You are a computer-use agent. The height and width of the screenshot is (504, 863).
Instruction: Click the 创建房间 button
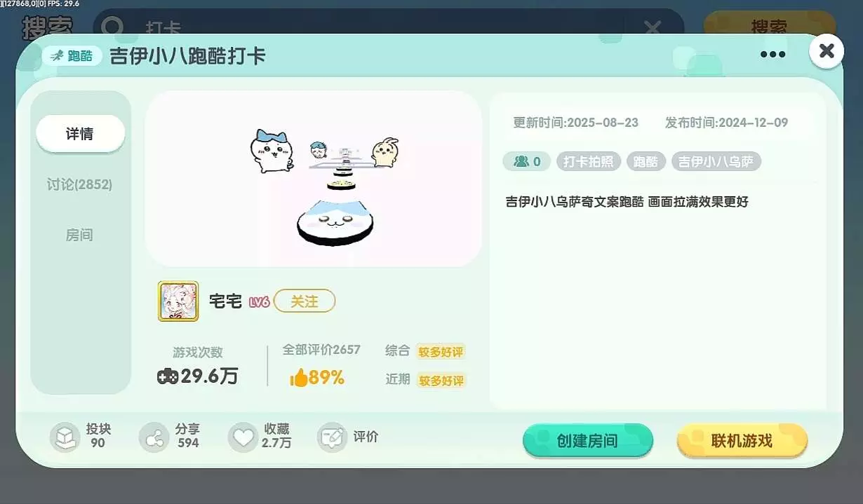[x=588, y=441]
